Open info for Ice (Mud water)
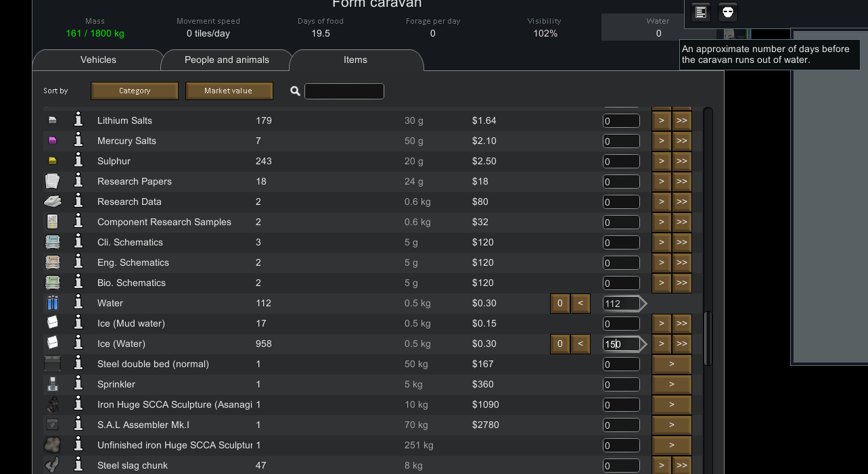This screenshot has height=474, width=868. (x=78, y=323)
